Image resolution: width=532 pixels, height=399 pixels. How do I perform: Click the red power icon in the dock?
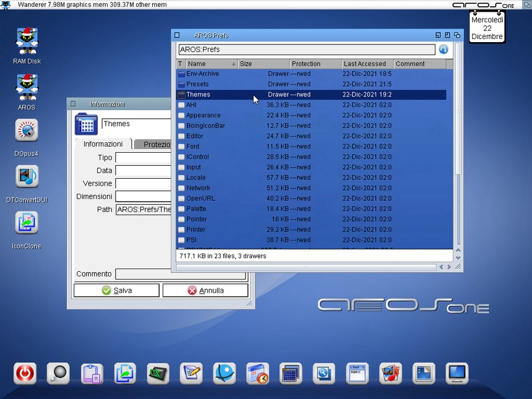click(25, 373)
